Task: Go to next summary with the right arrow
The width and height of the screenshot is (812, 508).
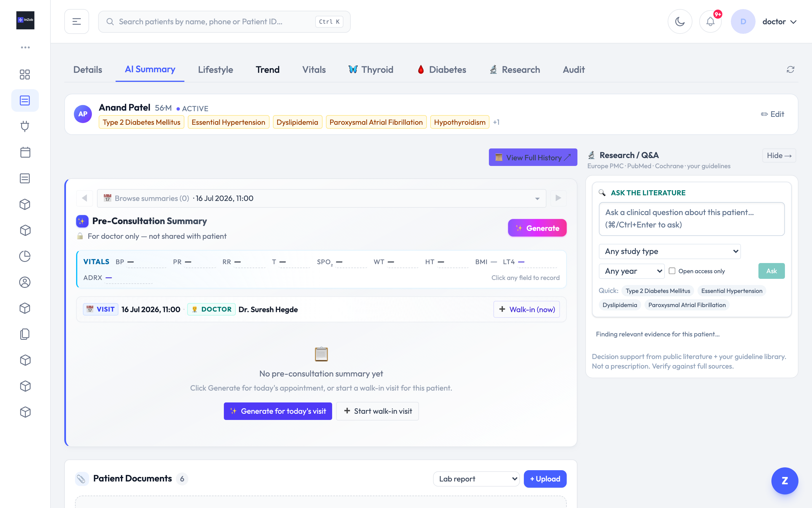Action: pos(558,198)
